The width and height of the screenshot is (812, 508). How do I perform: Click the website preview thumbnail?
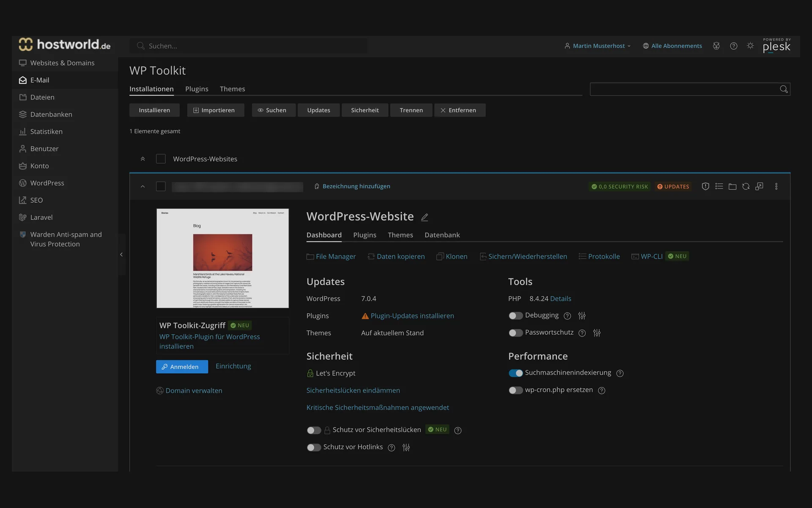[222, 258]
